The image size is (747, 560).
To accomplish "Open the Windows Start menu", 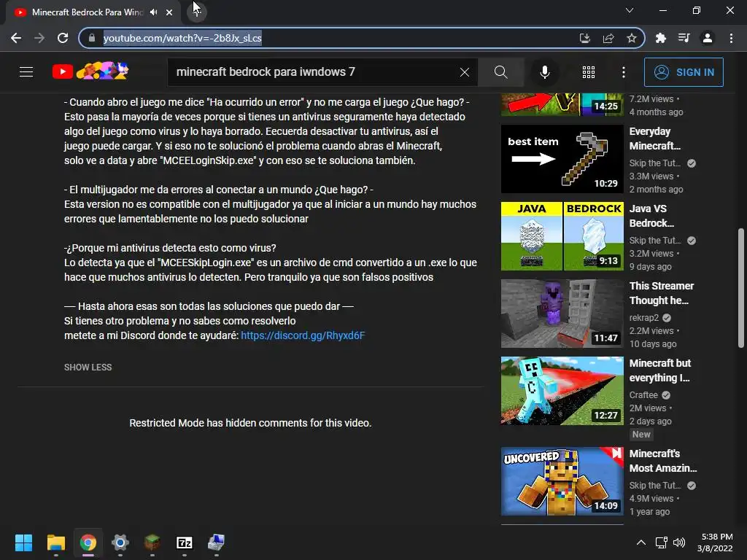I will tap(23, 542).
